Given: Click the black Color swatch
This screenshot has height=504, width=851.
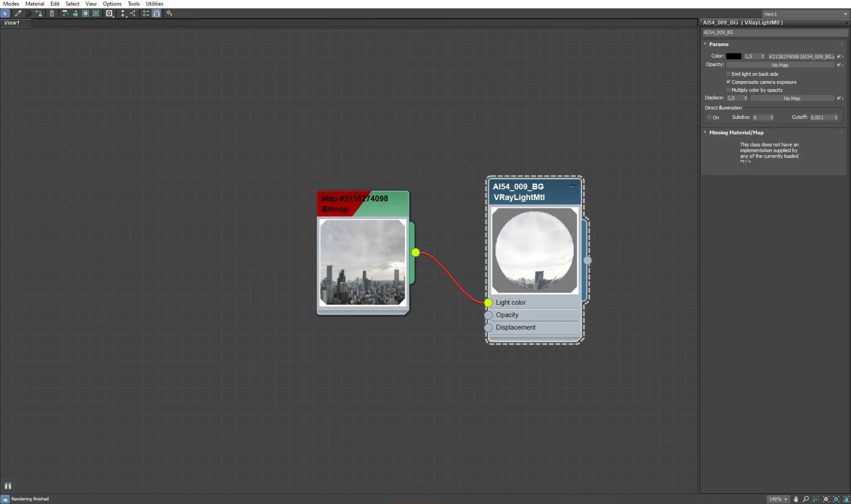Looking at the screenshot, I should 734,56.
